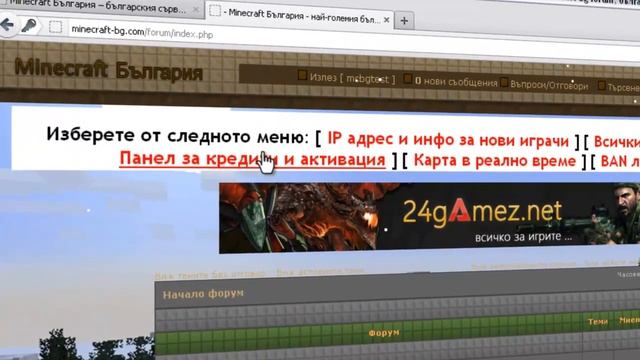Click the icon before 'Търсене'
The width and height of the screenshot is (640, 360).
point(601,85)
